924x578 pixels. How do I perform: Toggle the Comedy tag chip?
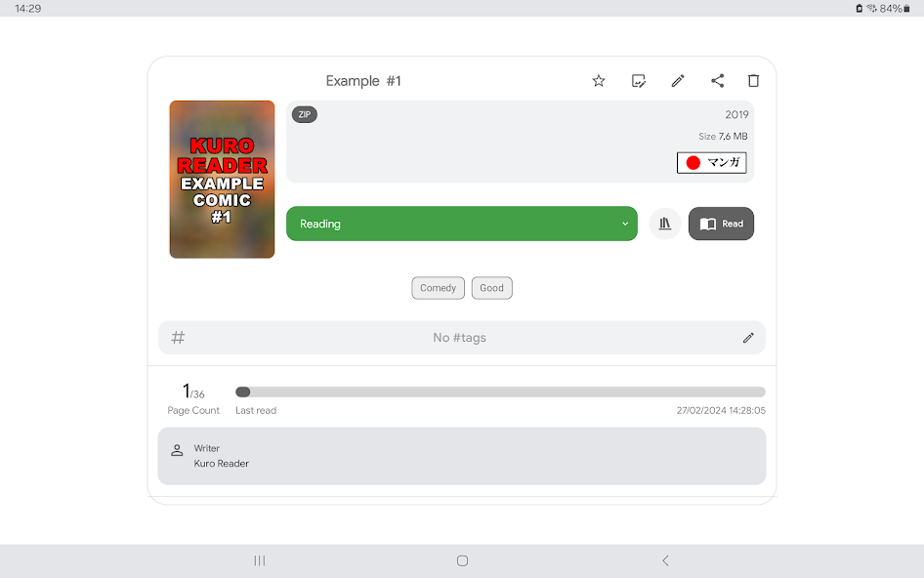(x=438, y=287)
